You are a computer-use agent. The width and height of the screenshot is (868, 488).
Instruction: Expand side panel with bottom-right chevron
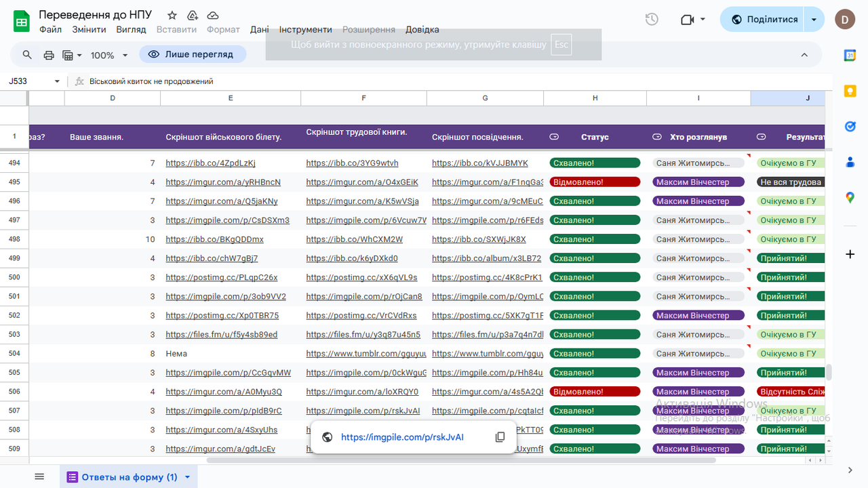point(850,470)
